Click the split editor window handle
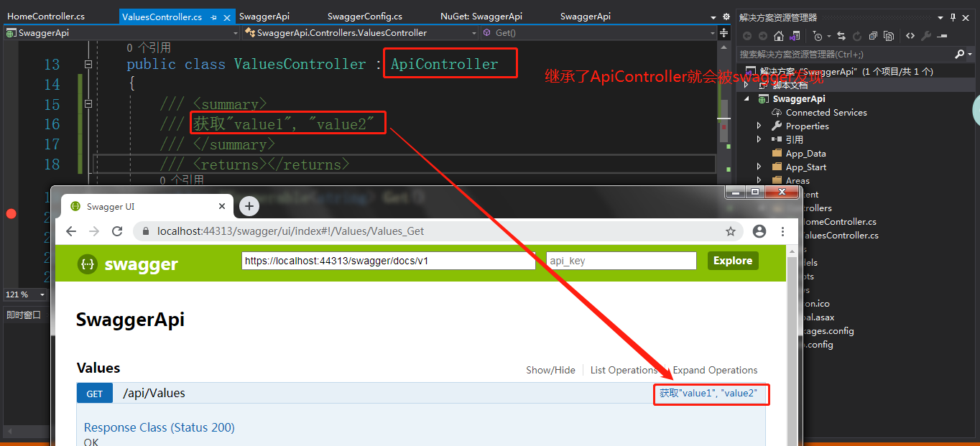Screen dimensions: 980x446 tap(724, 32)
